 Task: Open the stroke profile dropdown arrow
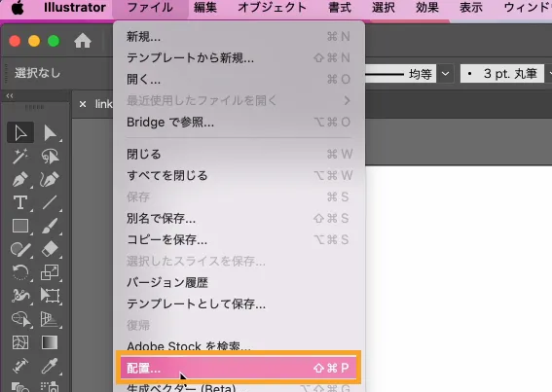[x=445, y=74]
